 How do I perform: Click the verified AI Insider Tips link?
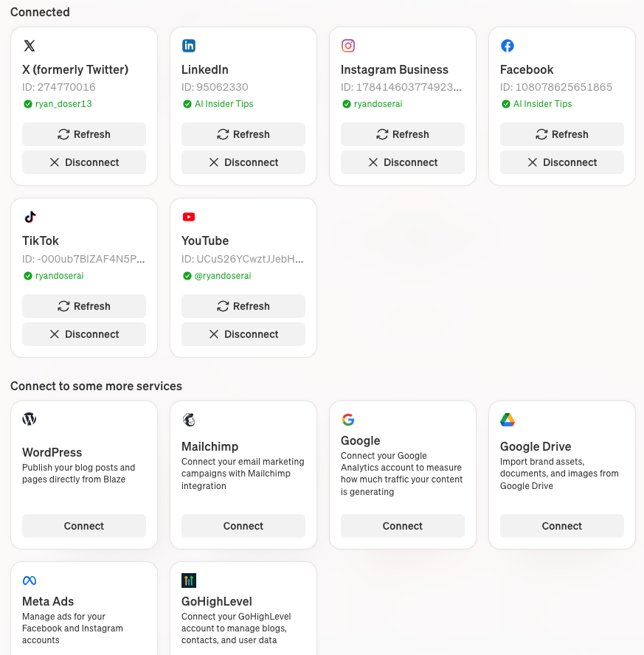click(x=224, y=104)
